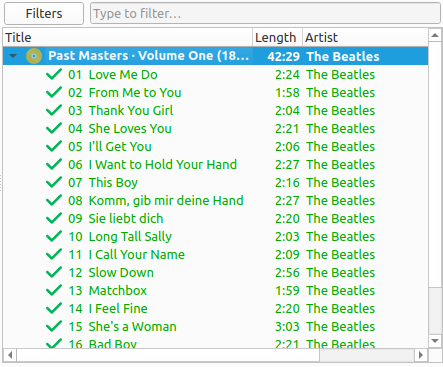
Task: Select track 09 Sie liebt dich
Action: (x=216, y=218)
